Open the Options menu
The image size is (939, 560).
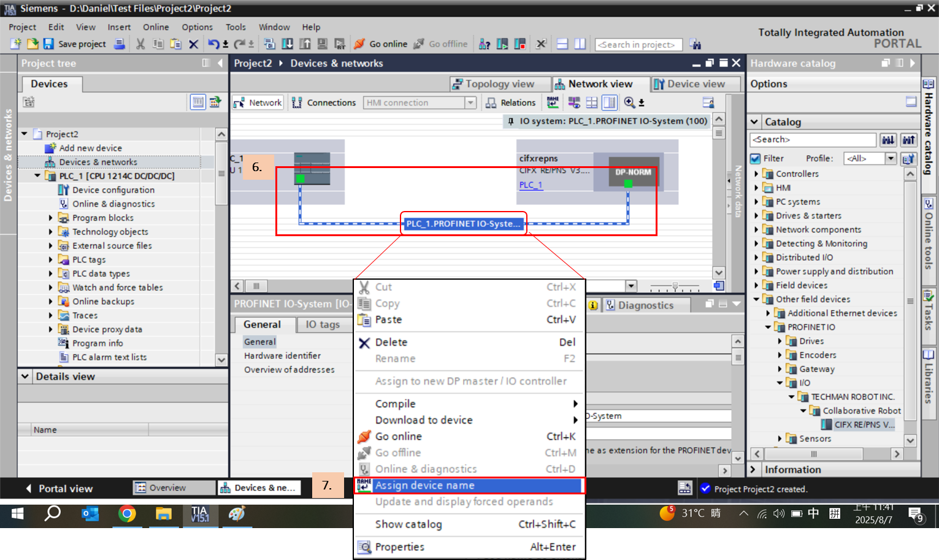coord(197,27)
